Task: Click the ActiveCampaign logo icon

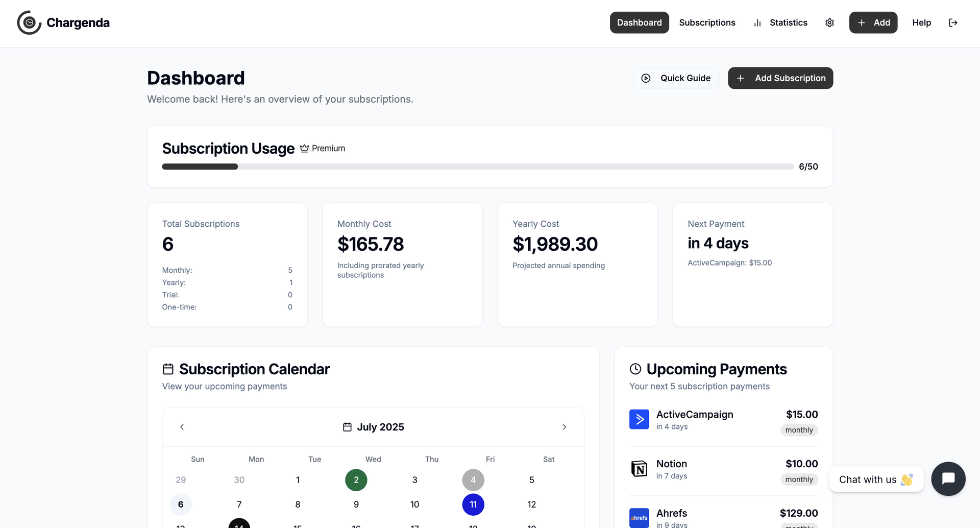Action: [x=639, y=419]
